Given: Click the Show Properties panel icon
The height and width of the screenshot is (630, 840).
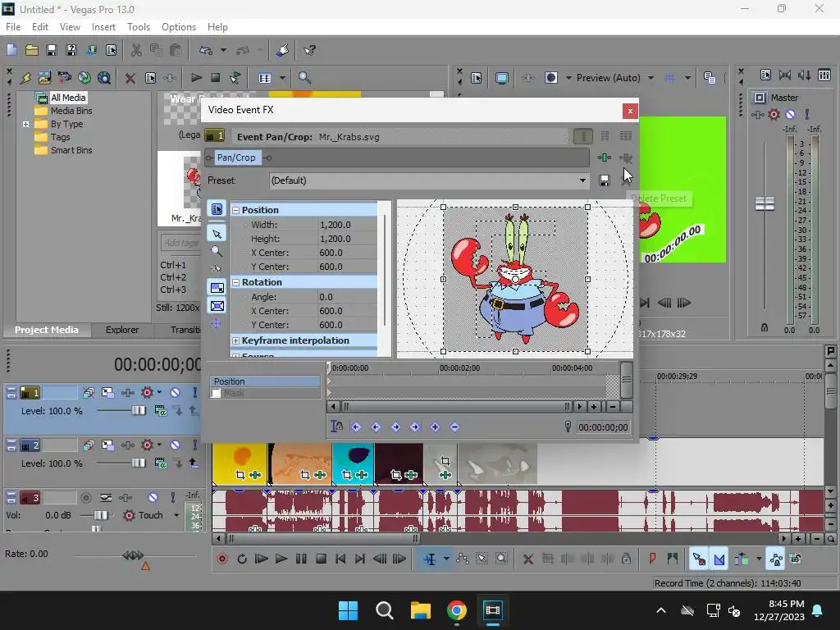Looking at the screenshot, I should pos(217,210).
